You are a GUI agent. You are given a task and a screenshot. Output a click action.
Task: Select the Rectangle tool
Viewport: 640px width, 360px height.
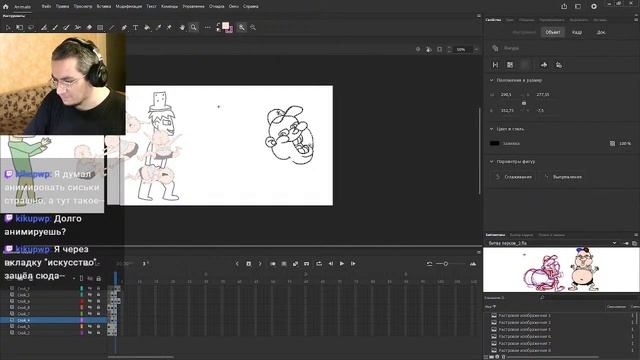[100, 27]
